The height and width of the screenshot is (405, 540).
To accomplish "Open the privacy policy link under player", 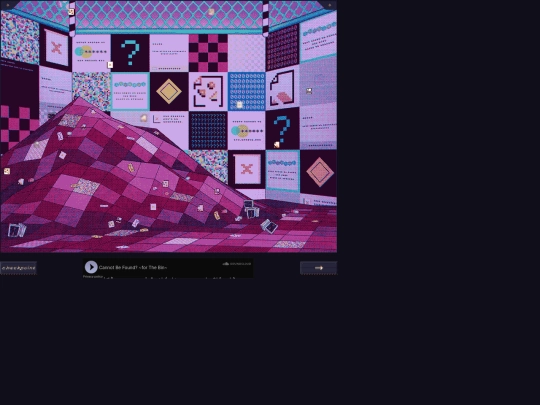I will point(93,277).
